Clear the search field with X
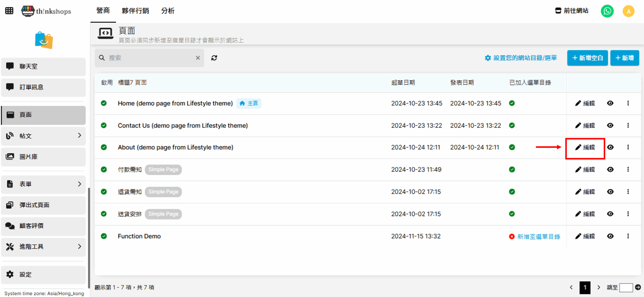Viewport: 644px width, 297px height. click(198, 58)
